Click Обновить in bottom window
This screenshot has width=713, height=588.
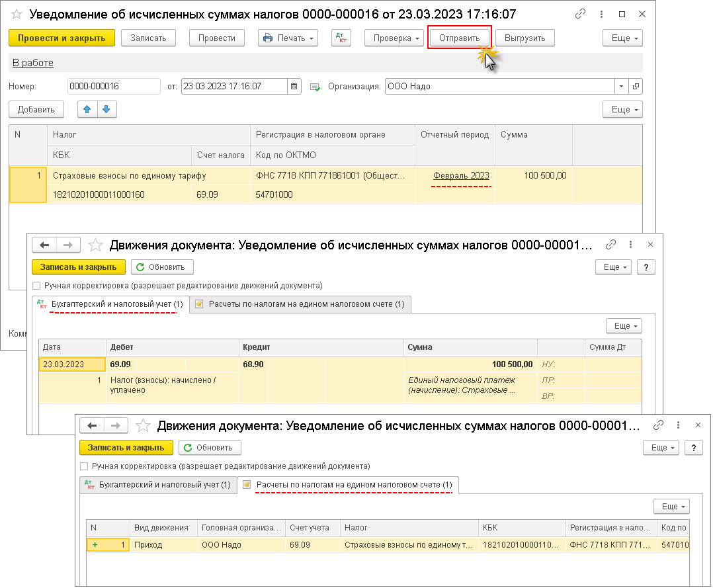(210, 448)
